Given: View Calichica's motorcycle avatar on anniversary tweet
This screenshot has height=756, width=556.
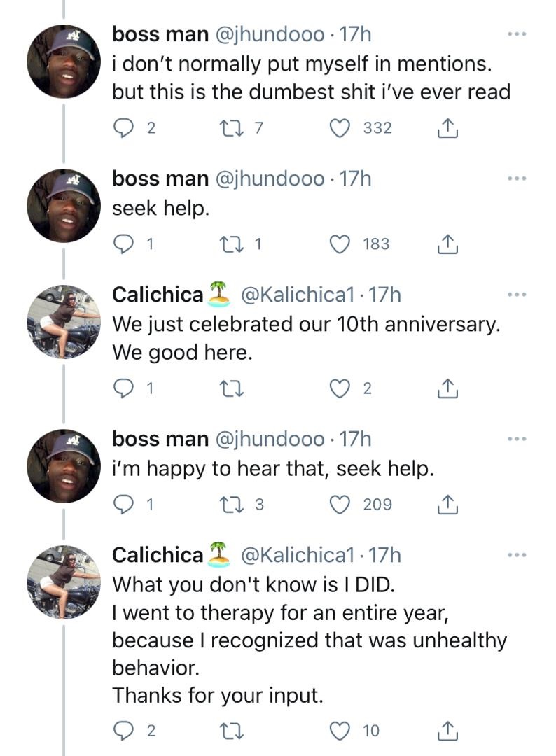Looking at the screenshot, I should [63, 321].
